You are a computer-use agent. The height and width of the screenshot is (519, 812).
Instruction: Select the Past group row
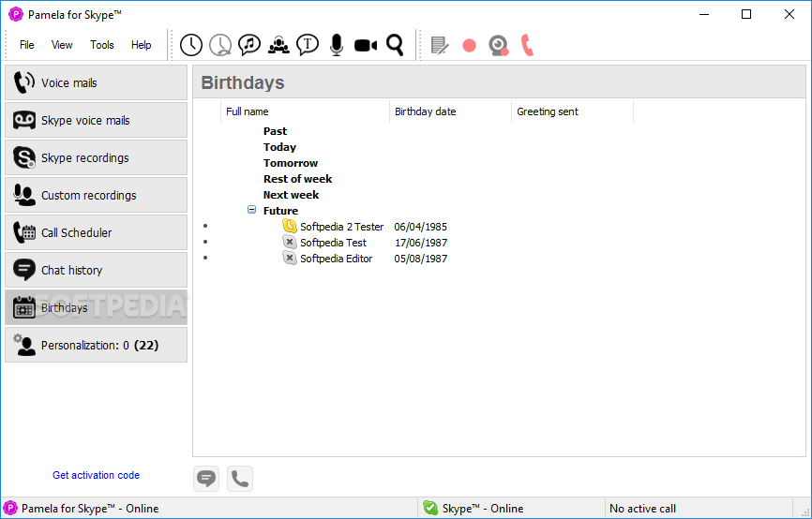click(275, 131)
